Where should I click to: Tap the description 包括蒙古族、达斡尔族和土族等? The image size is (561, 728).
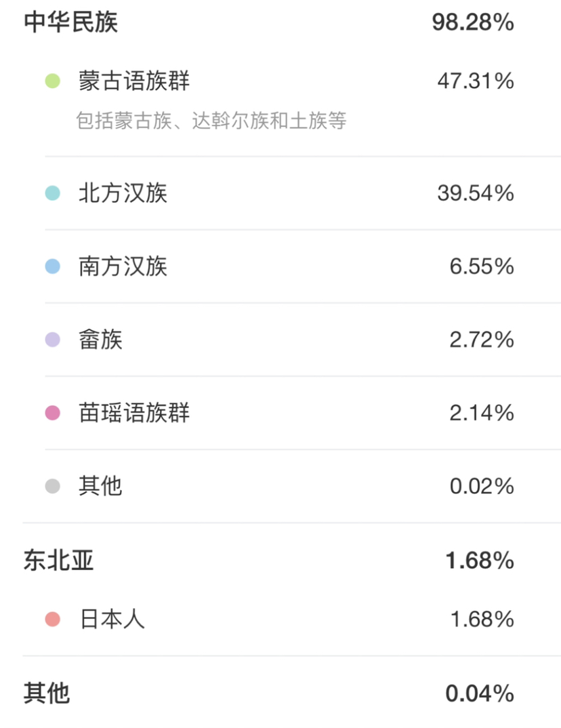pos(211,121)
